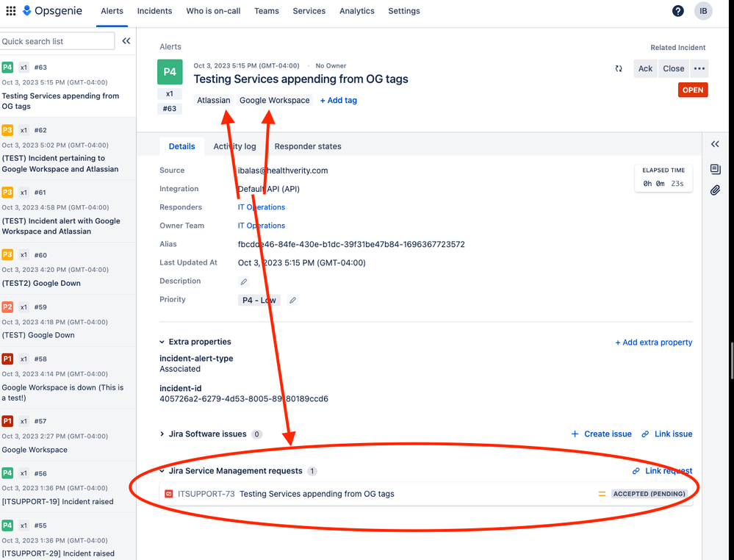Select alert #59 (TEST) Google Down
The image size is (734, 560).
[68, 320]
